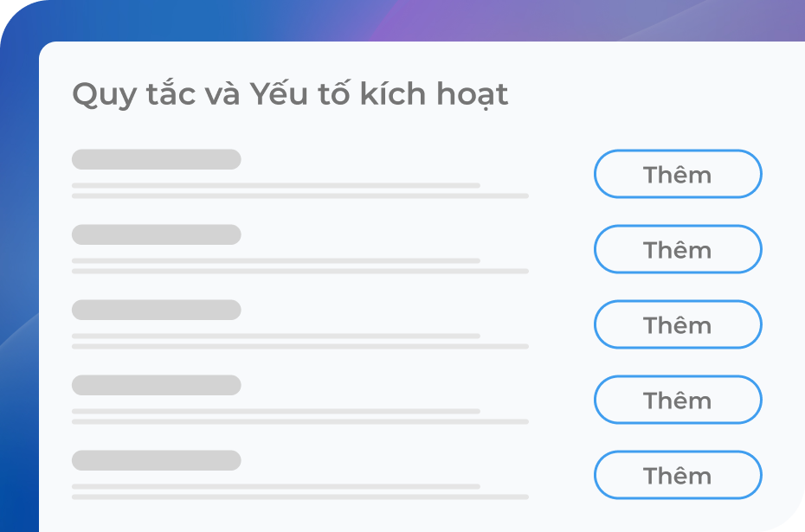Click the "Quy tắc và Yếu tố kích hoạt" heading
Image resolution: width=805 pixels, height=532 pixels.
(x=290, y=93)
